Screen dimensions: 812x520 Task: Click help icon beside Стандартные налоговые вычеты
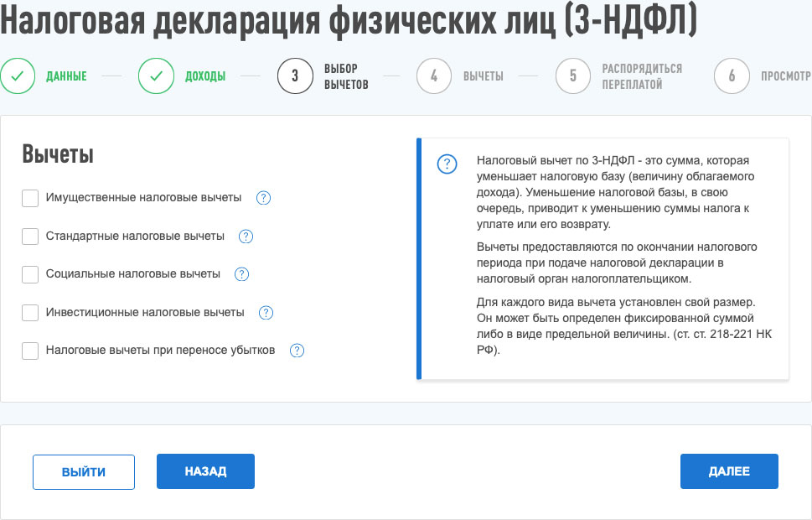point(246,237)
